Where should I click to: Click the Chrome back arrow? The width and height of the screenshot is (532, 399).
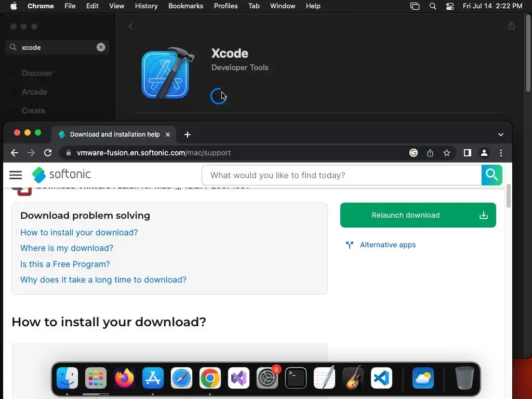[x=14, y=153]
